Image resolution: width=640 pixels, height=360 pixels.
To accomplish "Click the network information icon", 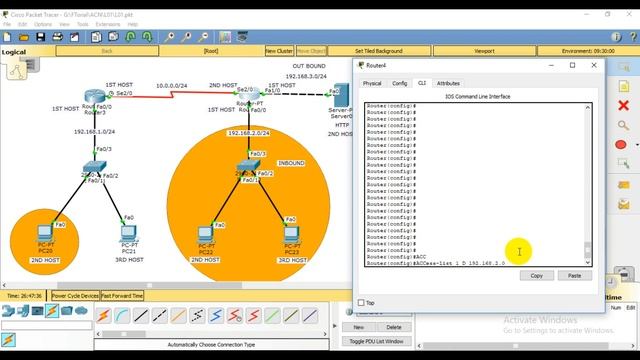I will point(616,37).
